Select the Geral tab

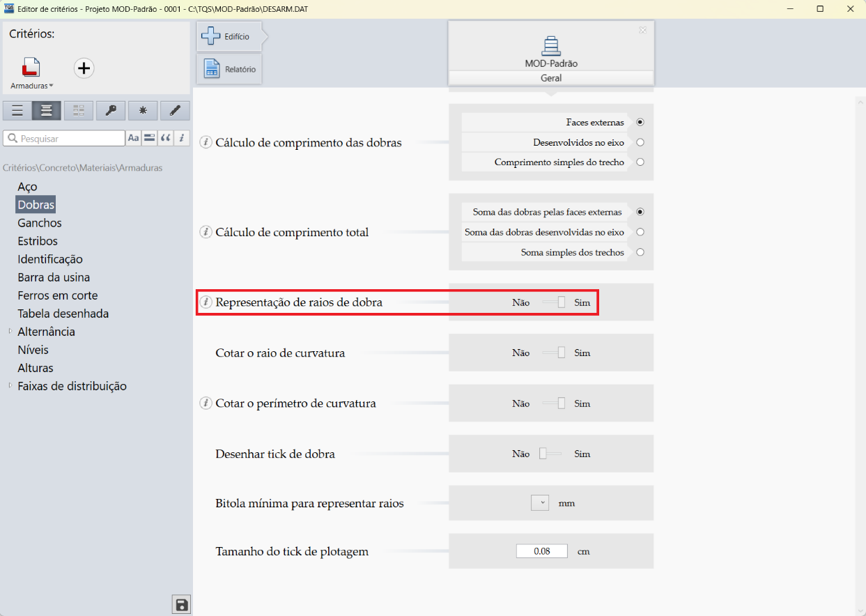(x=551, y=78)
